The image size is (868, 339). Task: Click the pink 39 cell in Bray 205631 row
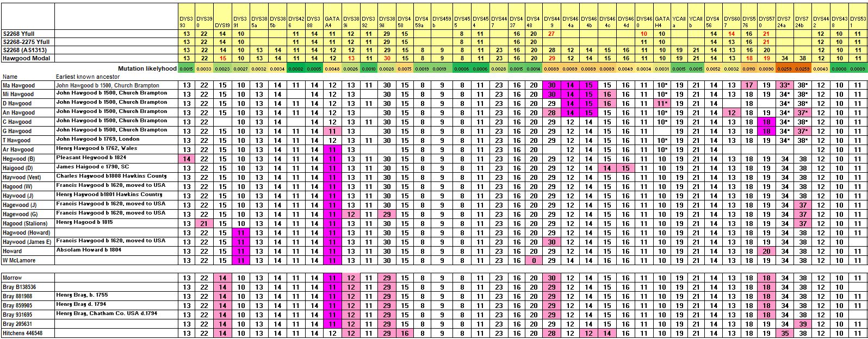803,324
